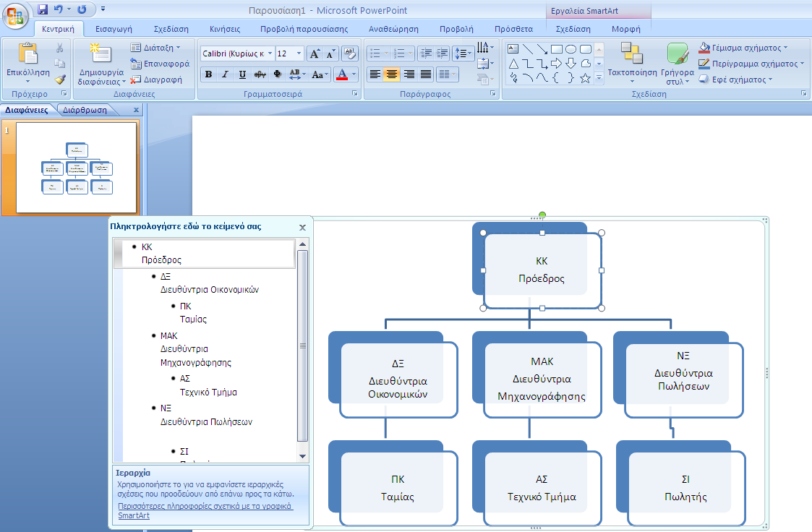Select slide 1 thumbnail
Viewport: 812px width, 532px height.
(x=76, y=167)
